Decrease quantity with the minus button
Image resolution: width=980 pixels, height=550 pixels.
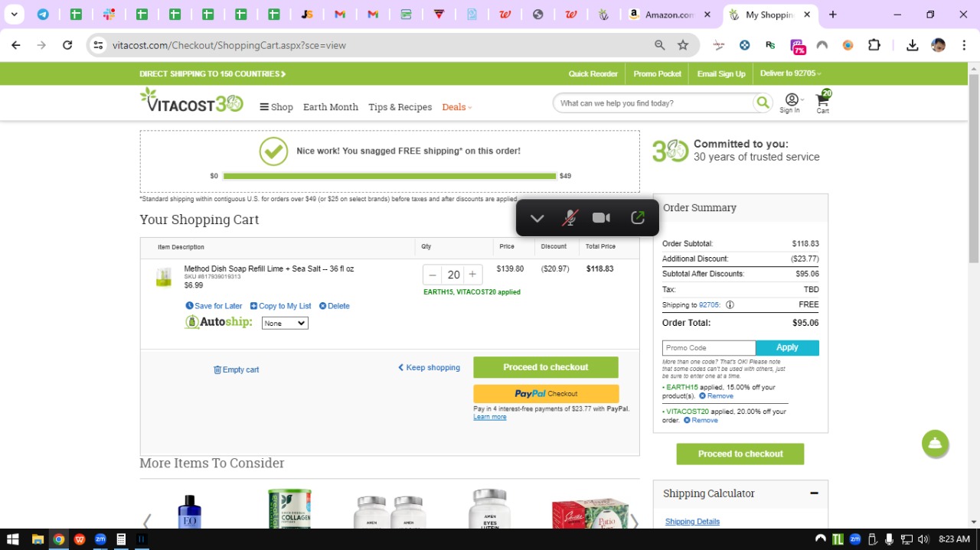click(433, 275)
